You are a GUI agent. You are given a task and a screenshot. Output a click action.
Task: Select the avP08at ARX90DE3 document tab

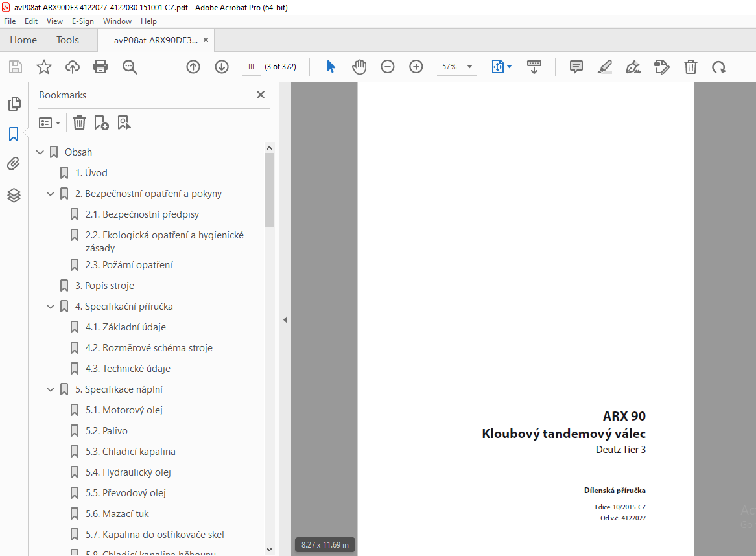156,40
